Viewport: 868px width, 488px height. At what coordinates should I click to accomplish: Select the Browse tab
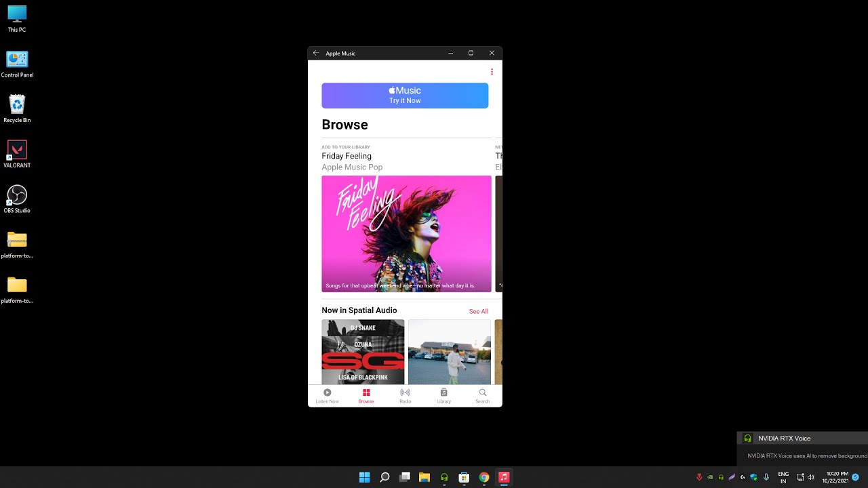[x=366, y=396]
